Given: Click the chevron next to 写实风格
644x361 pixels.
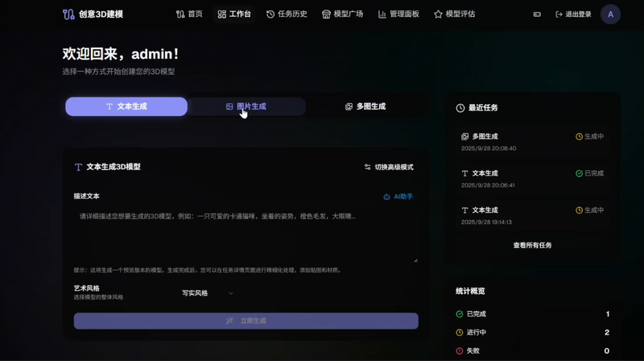Looking at the screenshot, I should [x=231, y=293].
